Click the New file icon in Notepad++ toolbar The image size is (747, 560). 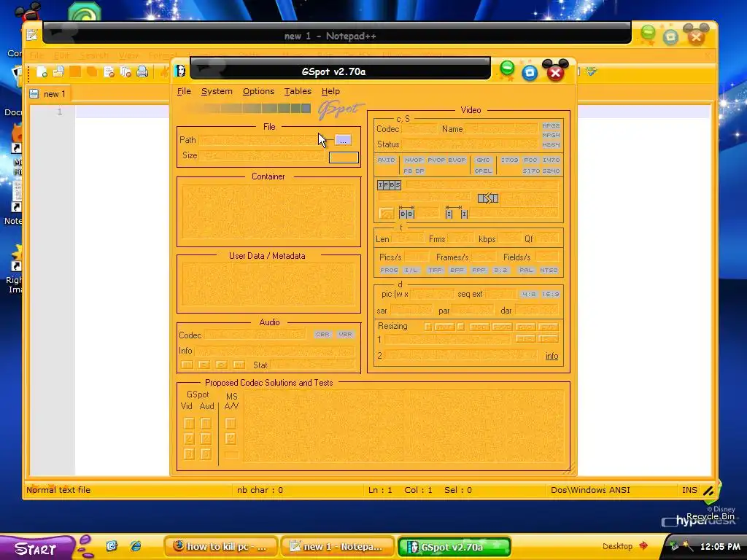tap(42, 72)
